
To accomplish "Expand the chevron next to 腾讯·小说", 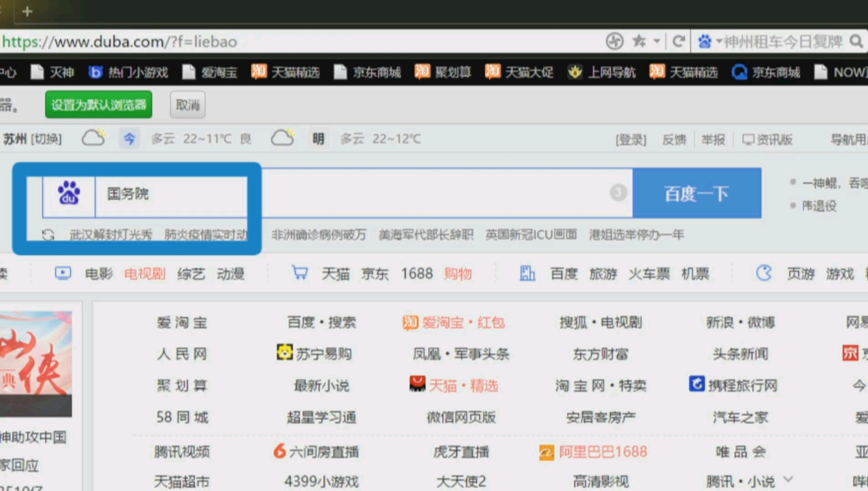I will (788, 479).
